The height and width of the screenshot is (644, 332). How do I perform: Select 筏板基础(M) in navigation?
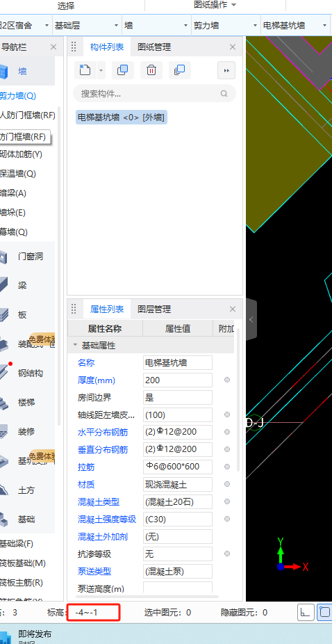pos(23,563)
